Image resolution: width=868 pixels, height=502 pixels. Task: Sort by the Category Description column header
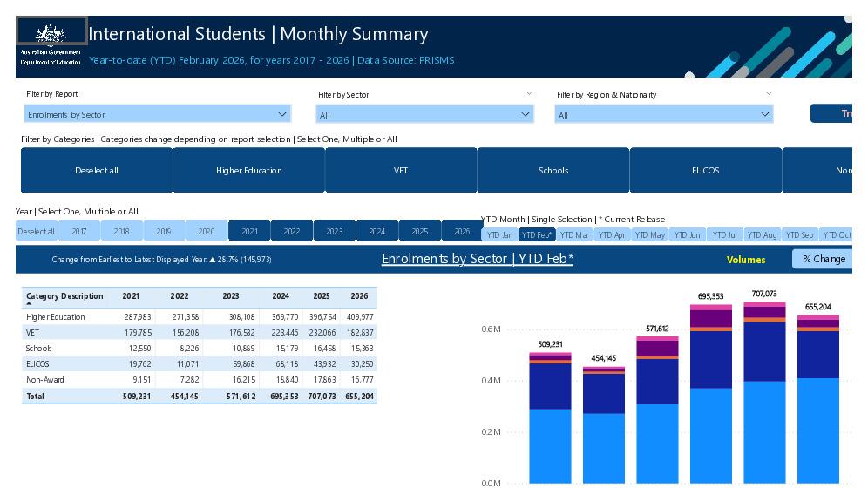pos(64,295)
